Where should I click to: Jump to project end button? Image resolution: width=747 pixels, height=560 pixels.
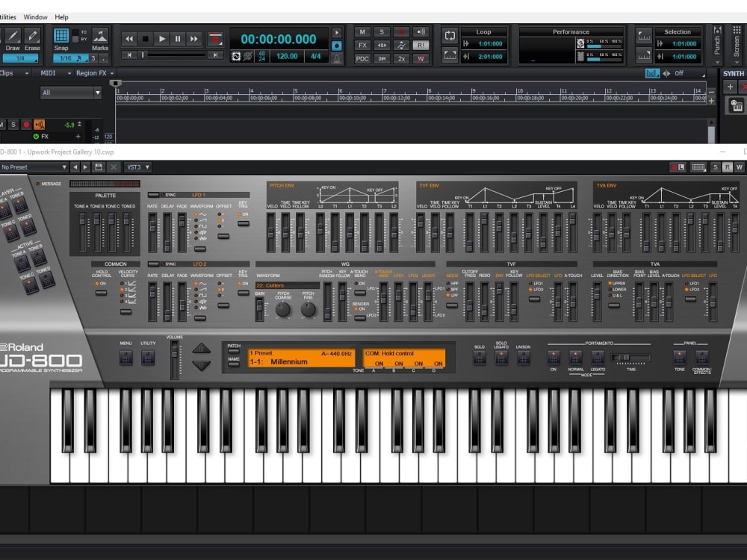tap(215, 55)
